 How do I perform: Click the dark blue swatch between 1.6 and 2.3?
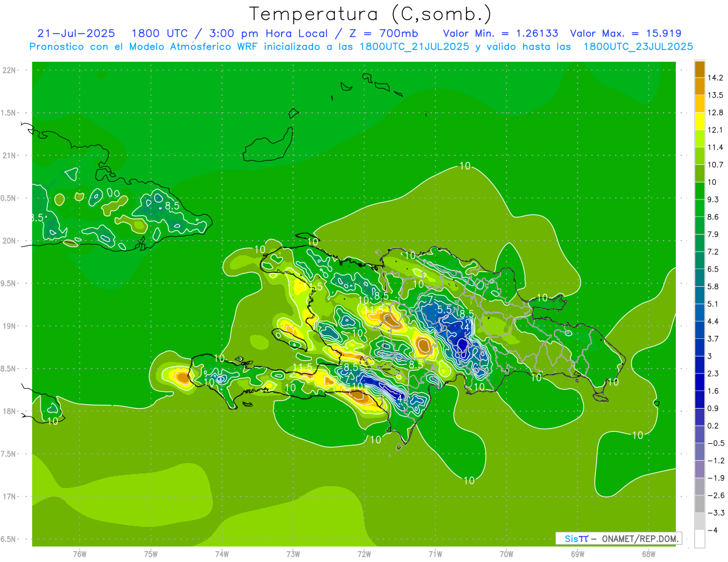click(699, 382)
